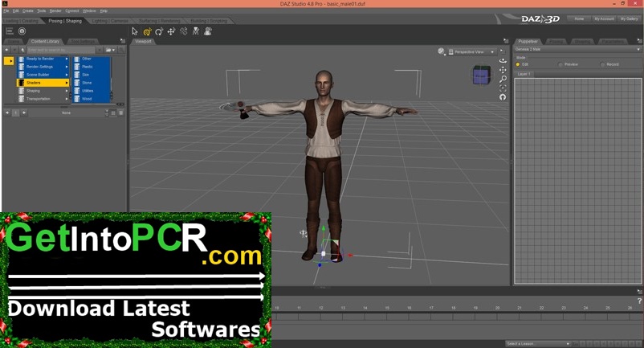644x348 pixels.
Task: Open the viewport options menu icon
Action: 506,41
